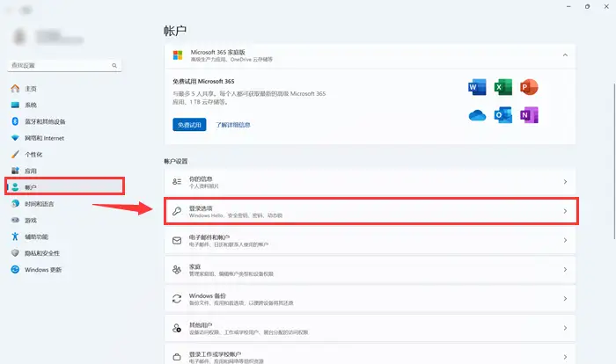Click the 查找设置 search field
This screenshot has width=616, height=364.
[x=64, y=66]
